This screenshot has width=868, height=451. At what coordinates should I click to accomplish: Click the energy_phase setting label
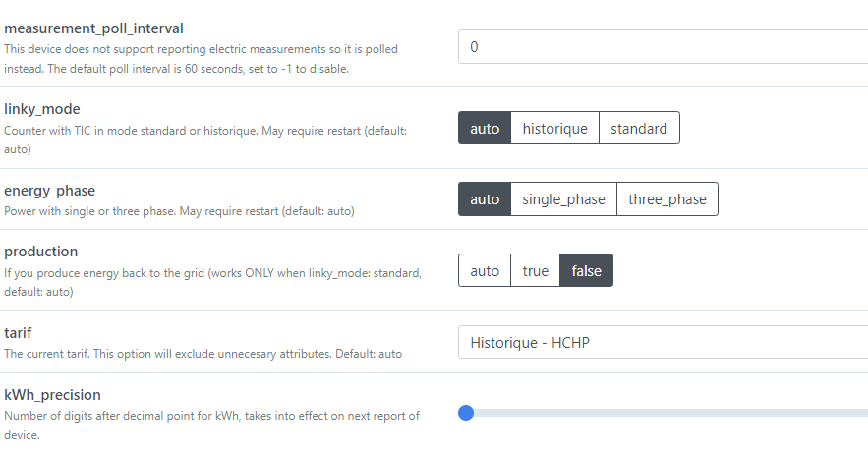tap(49, 190)
